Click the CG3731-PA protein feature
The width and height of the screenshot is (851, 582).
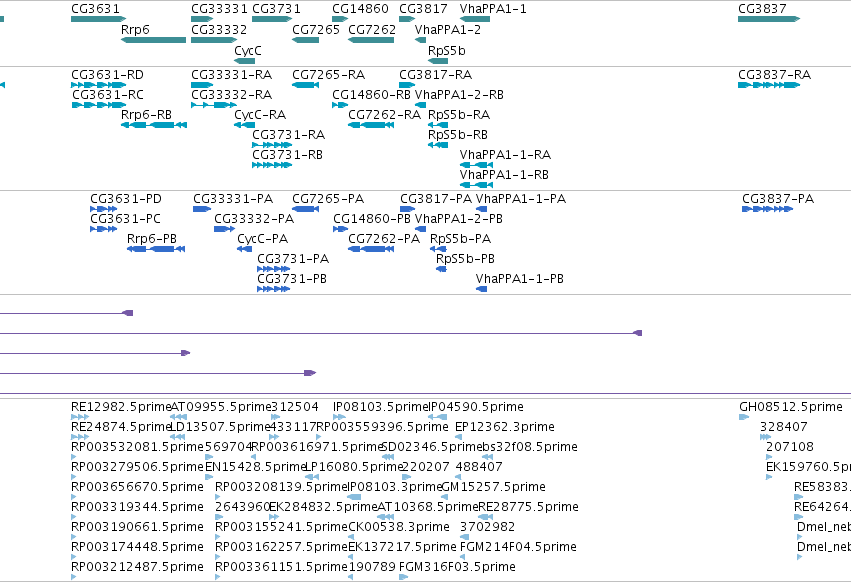click(x=274, y=269)
